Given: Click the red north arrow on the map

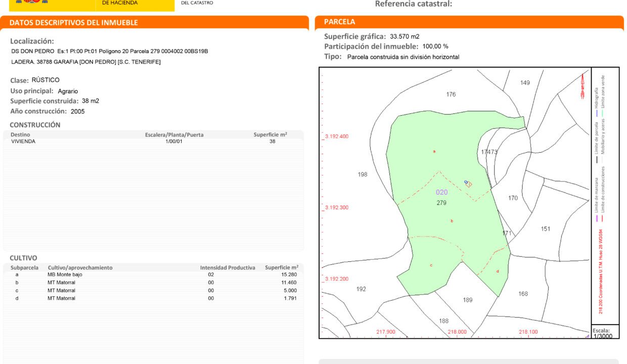Looking at the screenshot, I should (583, 86).
